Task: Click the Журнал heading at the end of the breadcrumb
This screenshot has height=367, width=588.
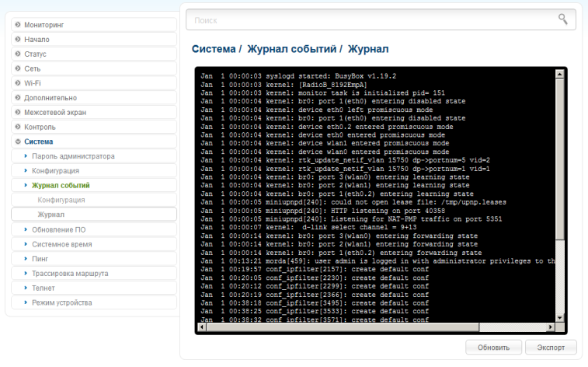Action: click(x=368, y=49)
